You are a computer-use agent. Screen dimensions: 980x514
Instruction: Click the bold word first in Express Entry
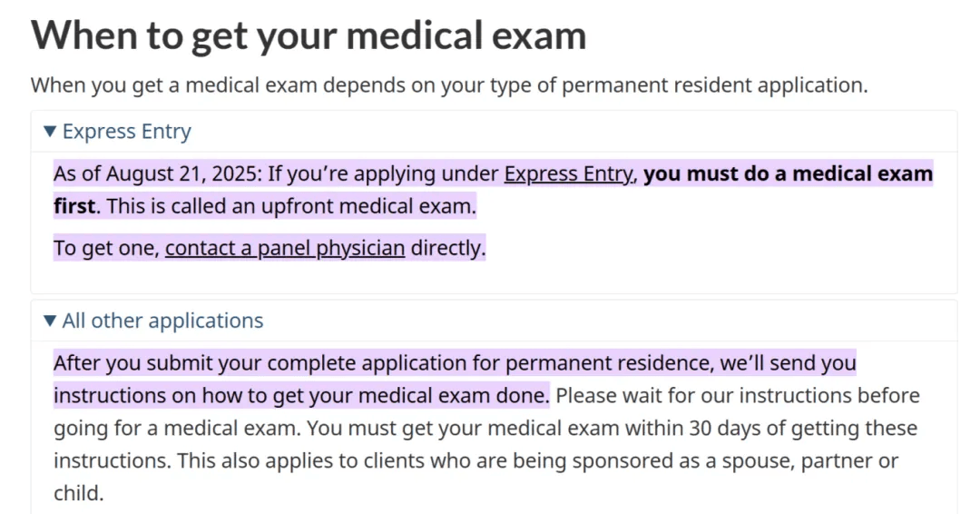tap(74, 206)
